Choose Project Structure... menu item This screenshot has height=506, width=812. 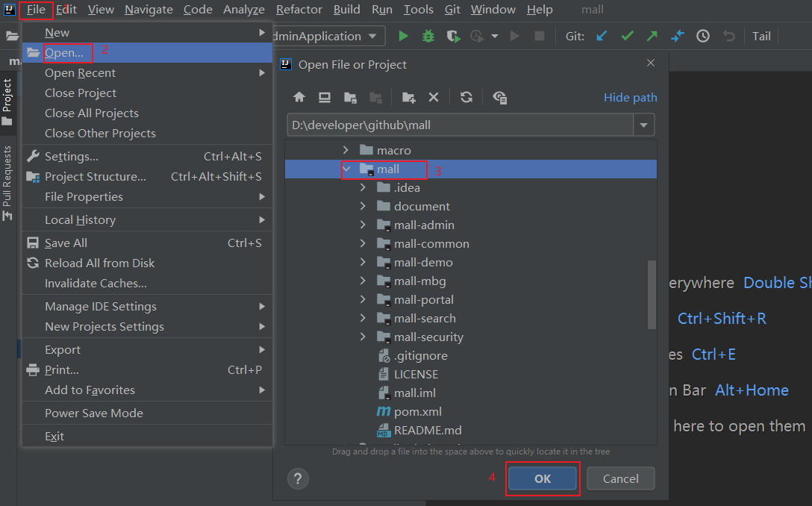coord(148,177)
